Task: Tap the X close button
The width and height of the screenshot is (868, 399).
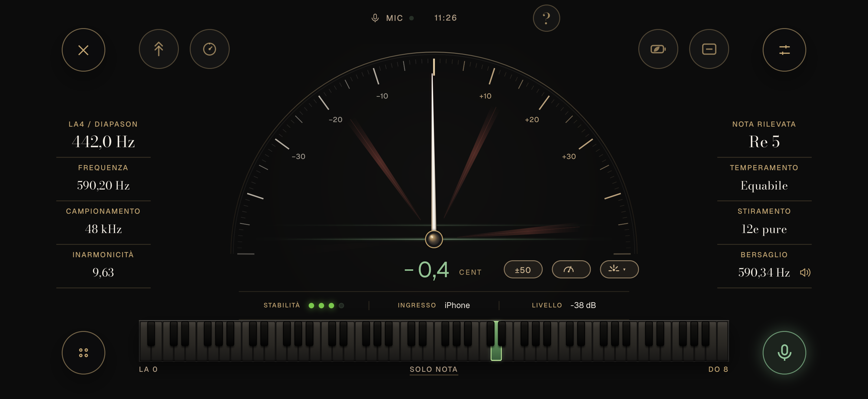Action: click(x=83, y=50)
